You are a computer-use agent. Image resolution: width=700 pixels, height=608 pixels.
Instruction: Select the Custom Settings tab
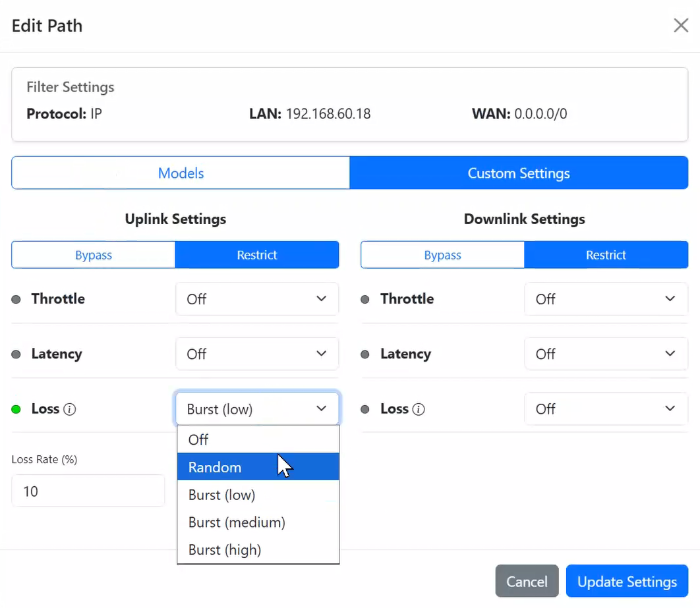(x=519, y=173)
